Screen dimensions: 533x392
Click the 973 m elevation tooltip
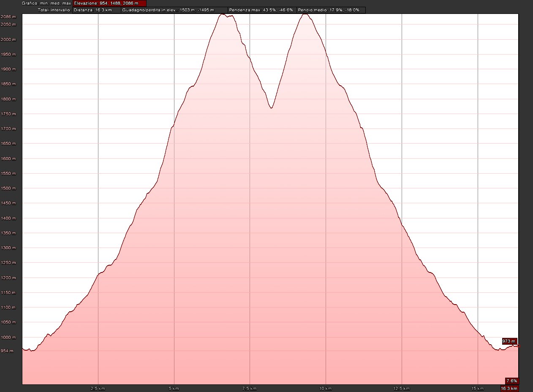[509, 341]
